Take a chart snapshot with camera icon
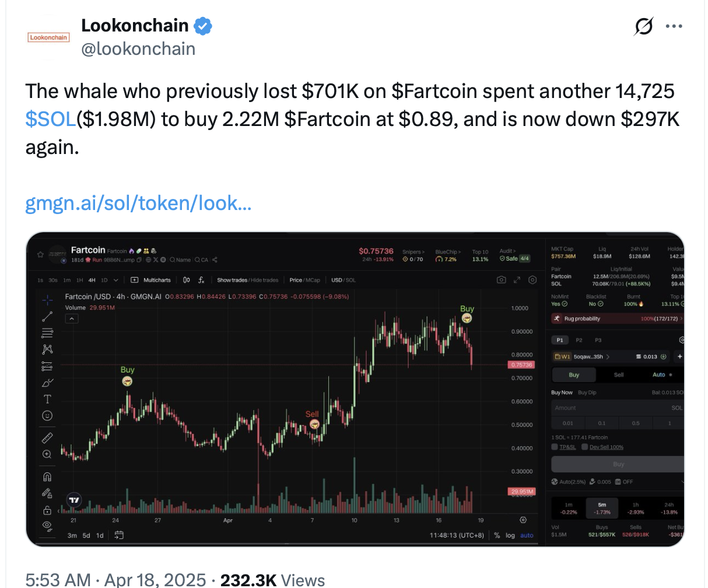708x588 pixels. [501, 280]
